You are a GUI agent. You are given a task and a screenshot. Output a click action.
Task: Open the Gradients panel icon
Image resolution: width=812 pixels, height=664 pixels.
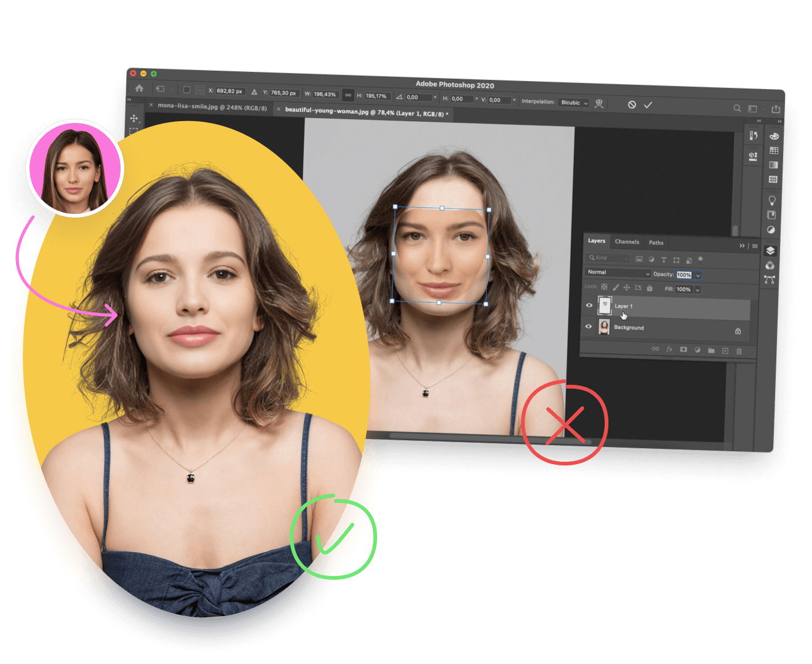click(x=773, y=165)
